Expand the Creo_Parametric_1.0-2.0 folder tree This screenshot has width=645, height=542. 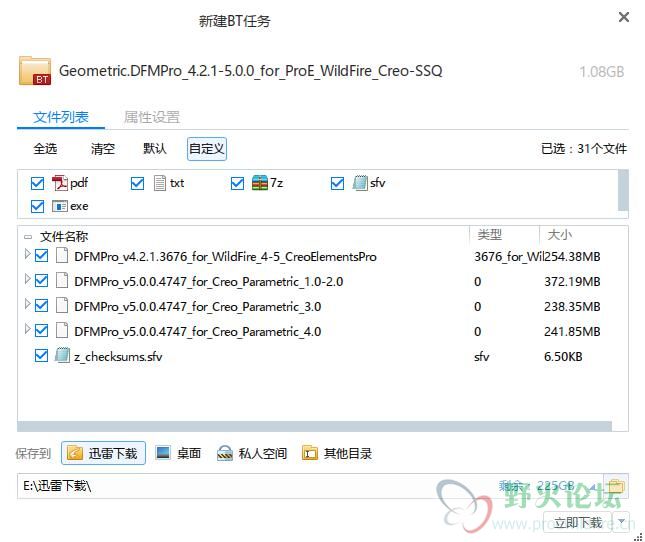(x=28, y=279)
